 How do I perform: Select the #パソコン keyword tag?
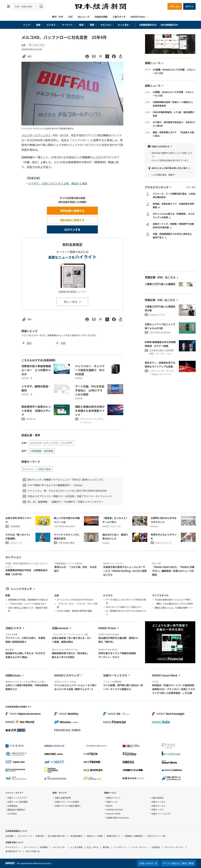pos(28,469)
